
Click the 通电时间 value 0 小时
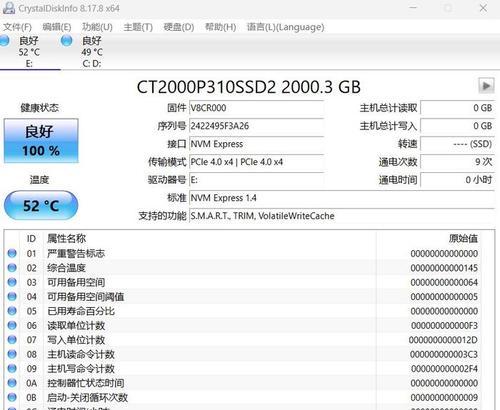457,180
